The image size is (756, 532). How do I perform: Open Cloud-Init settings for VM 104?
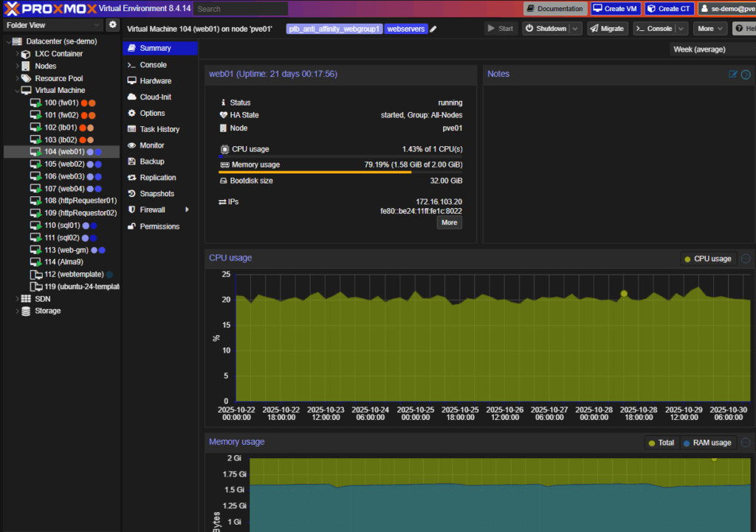[157, 97]
